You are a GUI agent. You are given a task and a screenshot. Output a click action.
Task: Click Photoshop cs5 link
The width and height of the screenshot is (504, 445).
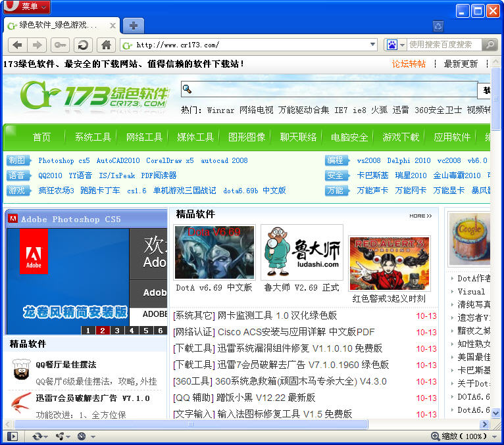64,160
